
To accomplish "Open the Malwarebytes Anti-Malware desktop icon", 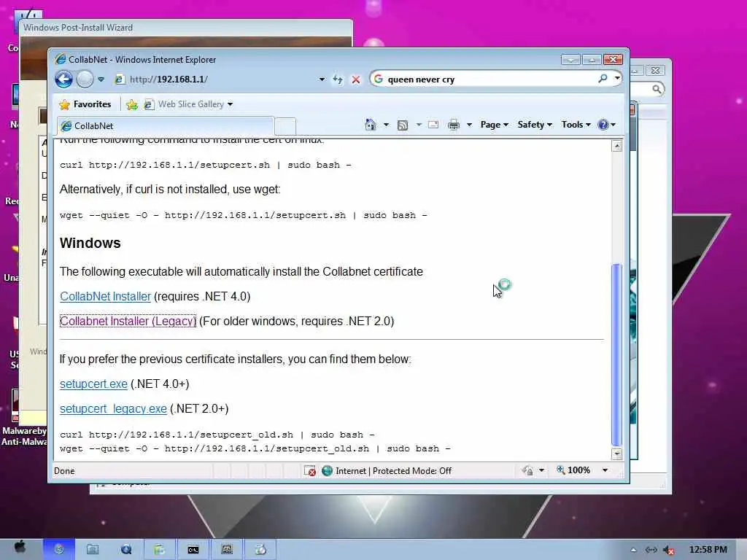I will point(24,416).
